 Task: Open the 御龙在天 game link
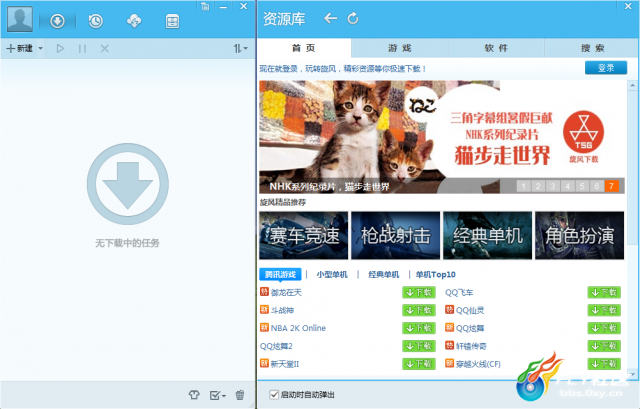click(286, 292)
